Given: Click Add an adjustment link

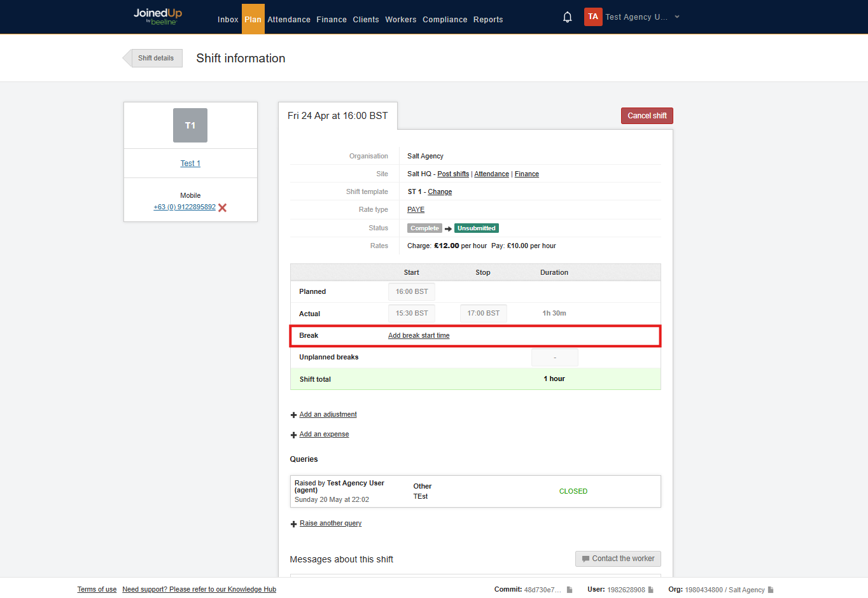Looking at the screenshot, I should 328,415.
